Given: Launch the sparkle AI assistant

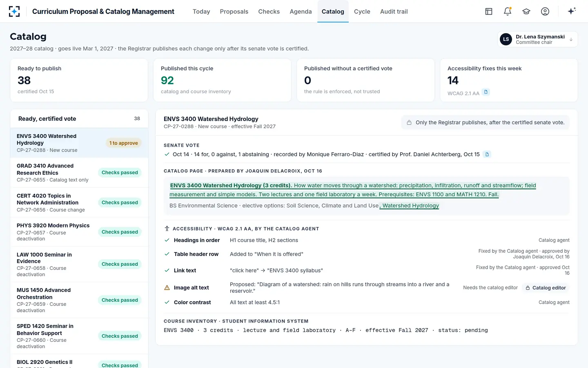Looking at the screenshot, I should pos(572,11).
